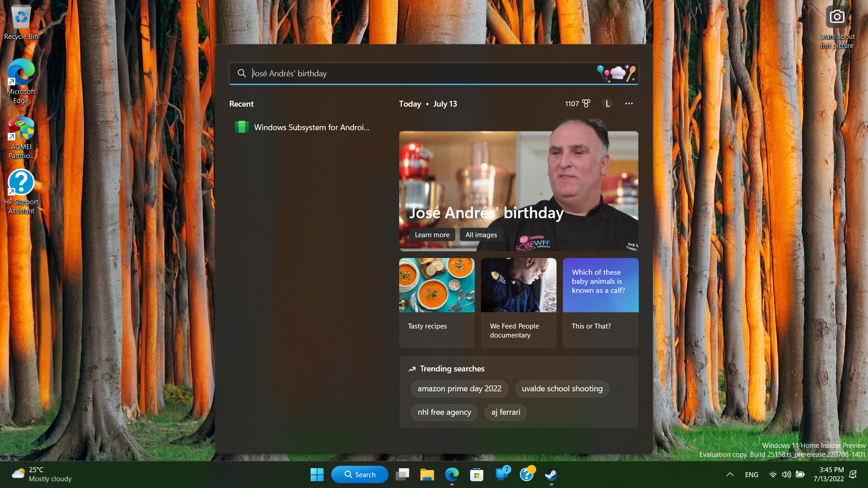The height and width of the screenshot is (488, 868).
Task: Open the taskbar app with badge 7
Action: 502,474
